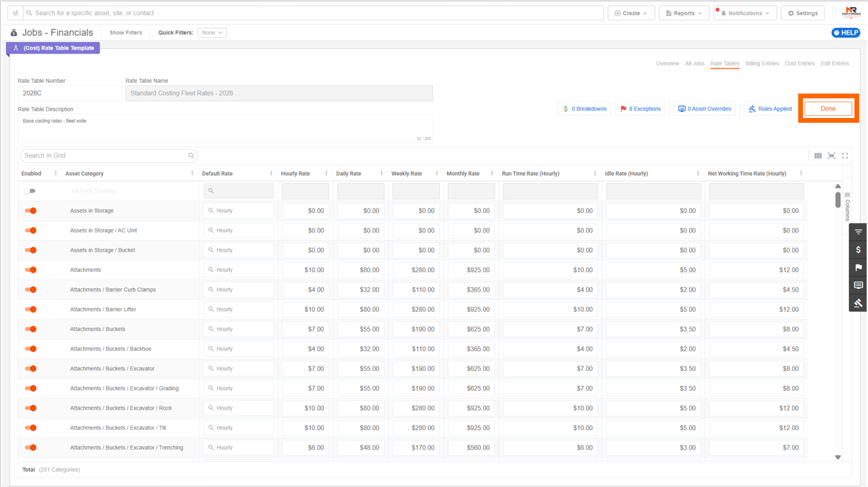Open the flag exceptions sidebar icon
Viewport: 868px width, 487px height.
coord(858,267)
